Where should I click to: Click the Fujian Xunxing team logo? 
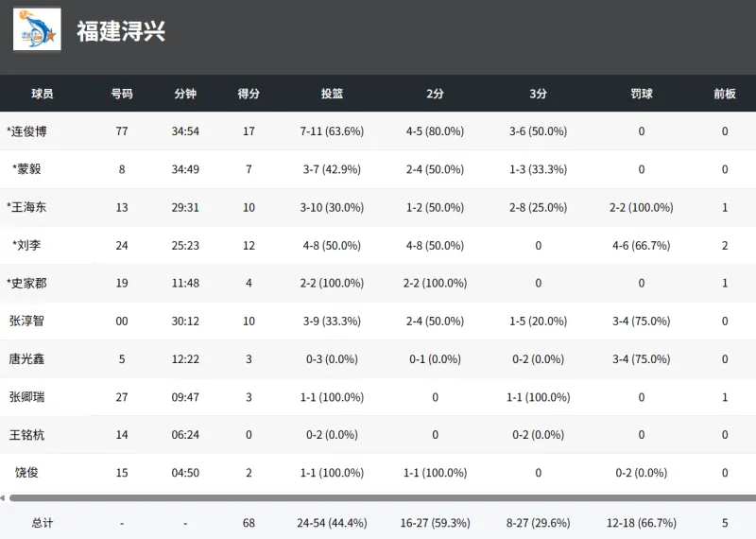(x=37, y=29)
